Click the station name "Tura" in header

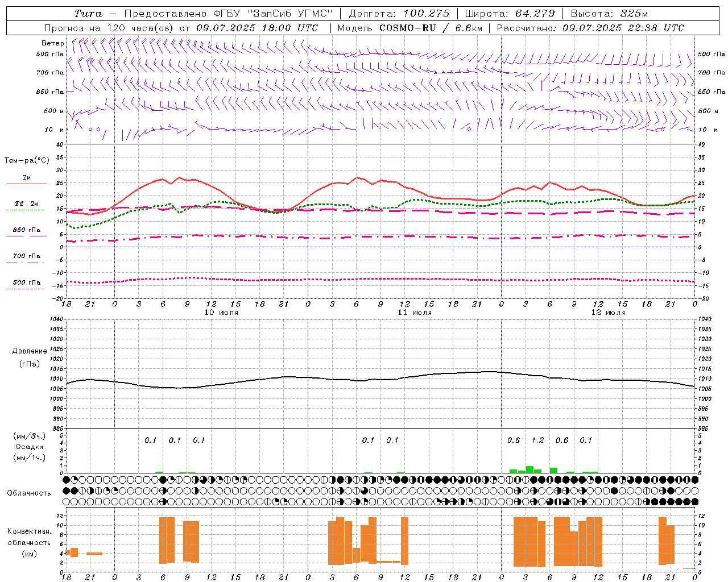(x=88, y=13)
